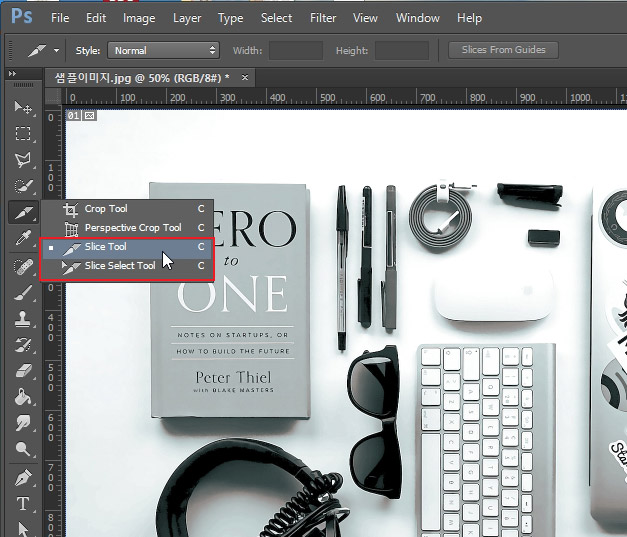Click the Photoshop Ps logo
Viewport: 627px width, 537px height.
22,17
